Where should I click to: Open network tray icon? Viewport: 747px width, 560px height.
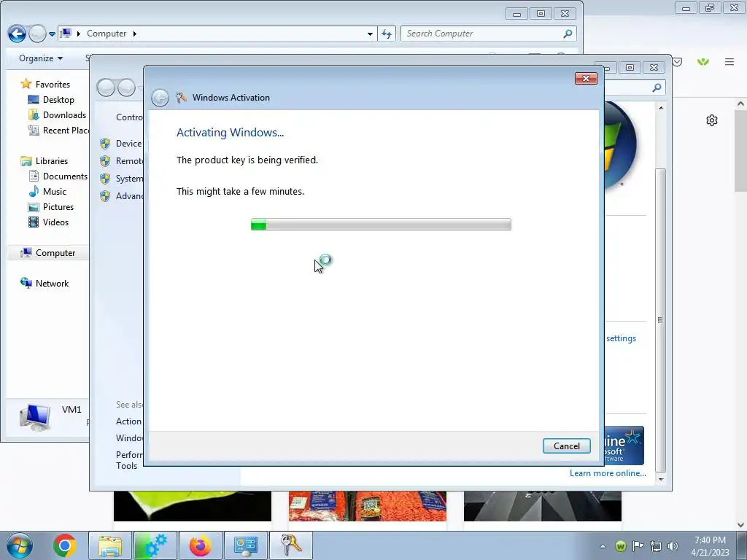pyautogui.click(x=656, y=546)
